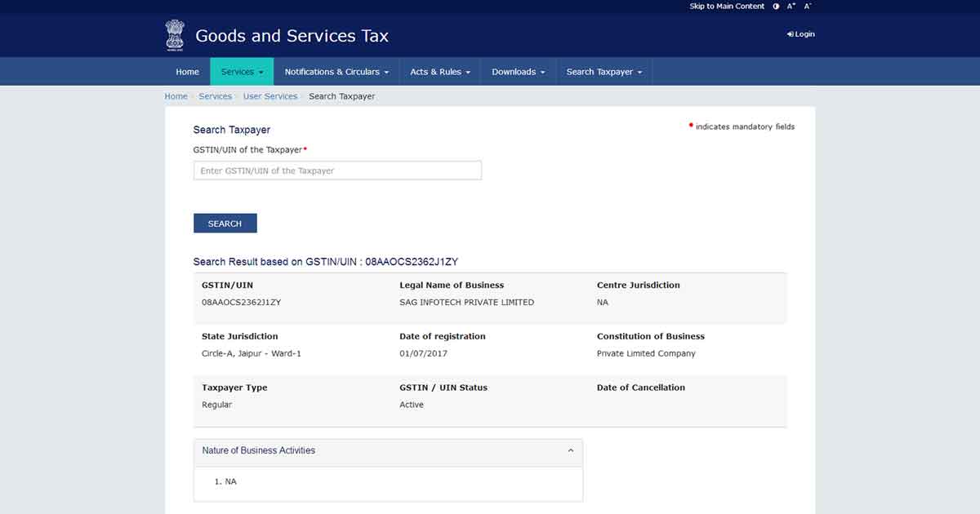
Task: Go to the Home breadcrumb link
Action: coord(176,96)
